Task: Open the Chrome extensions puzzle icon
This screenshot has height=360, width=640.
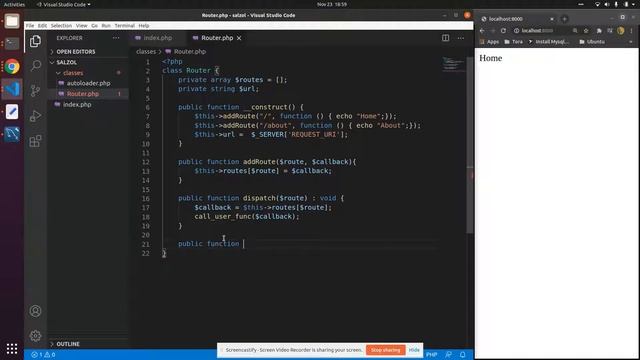Action: click(x=599, y=31)
